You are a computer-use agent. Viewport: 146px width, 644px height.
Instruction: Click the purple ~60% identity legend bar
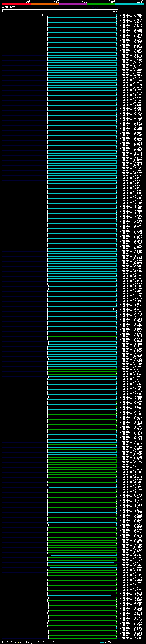[73, 4]
